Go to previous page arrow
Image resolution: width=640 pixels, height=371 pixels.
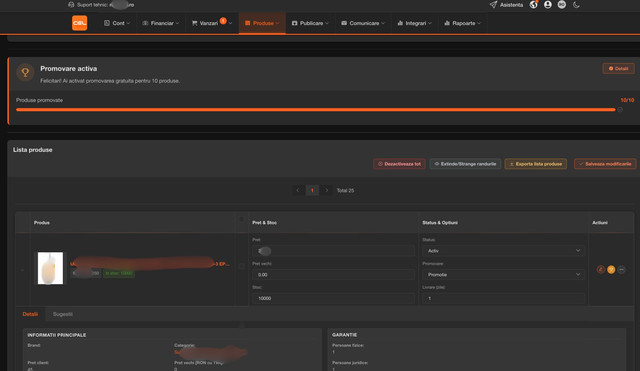[298, 190]
